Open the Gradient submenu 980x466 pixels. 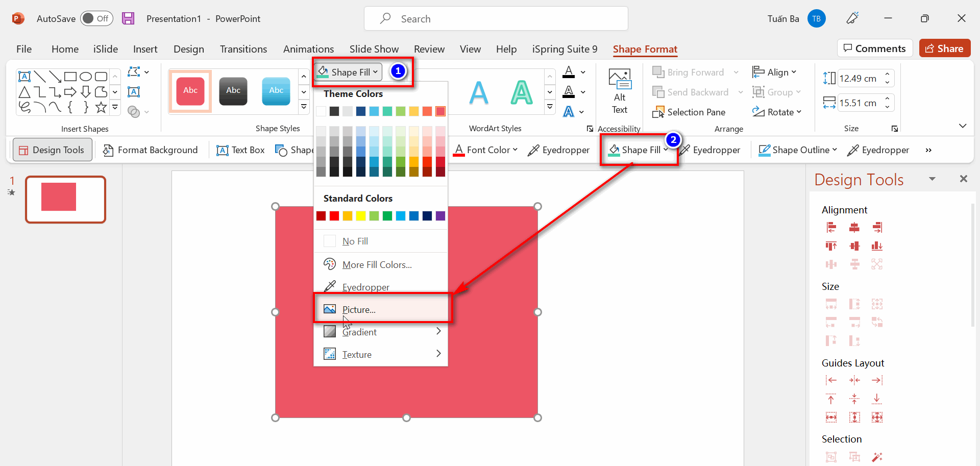pos(381,332)
